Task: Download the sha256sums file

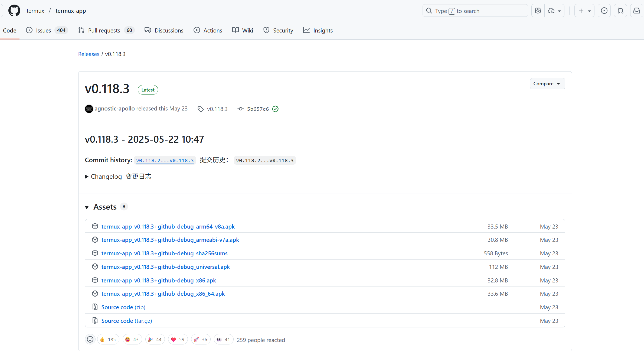Action: pos(164,253)
